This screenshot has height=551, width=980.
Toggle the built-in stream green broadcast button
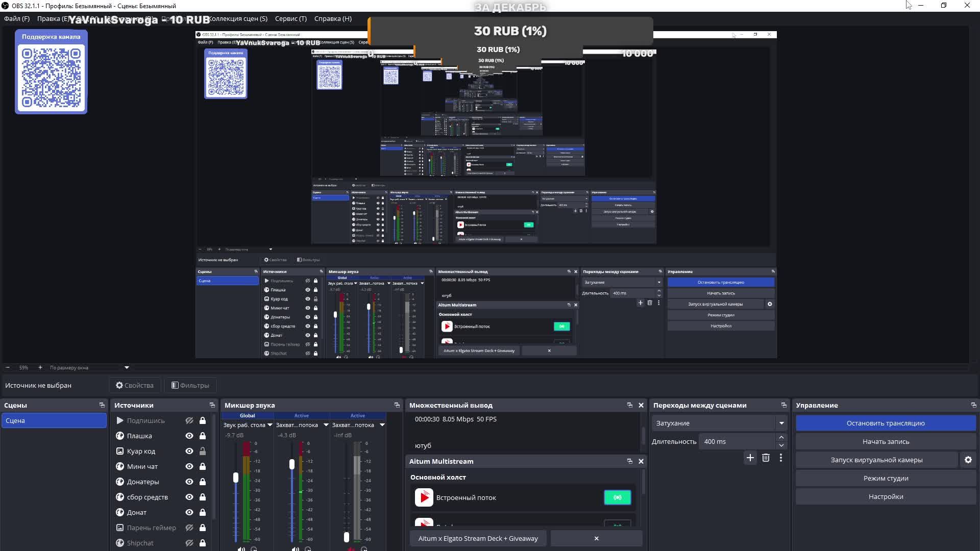(617, 497)
